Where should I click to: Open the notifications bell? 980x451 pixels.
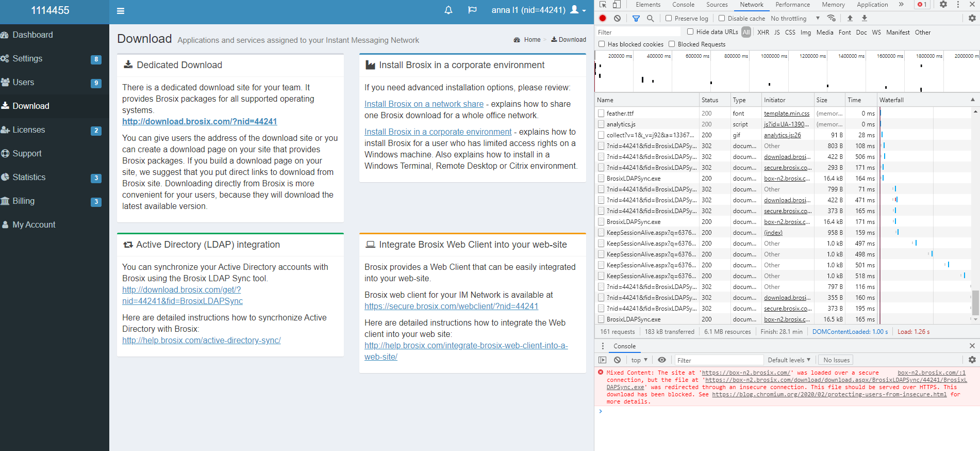(449, 10)
